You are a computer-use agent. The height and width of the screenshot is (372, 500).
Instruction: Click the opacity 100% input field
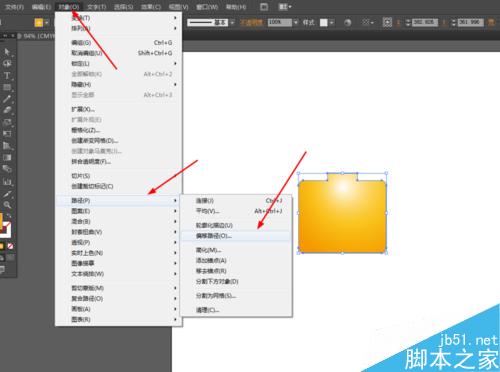point(280,22)
